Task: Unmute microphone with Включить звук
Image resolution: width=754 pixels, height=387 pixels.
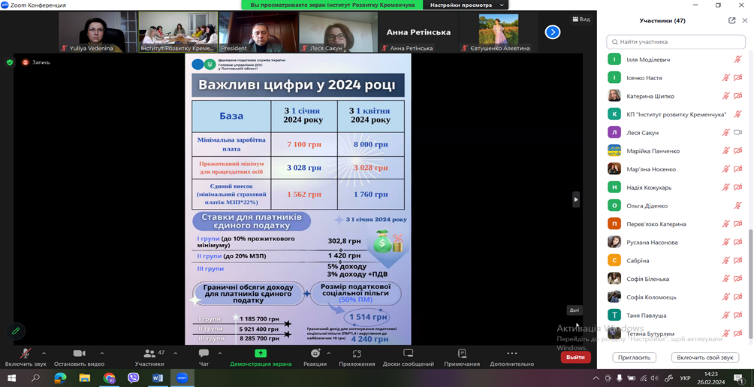Action: tap(25, 357)
